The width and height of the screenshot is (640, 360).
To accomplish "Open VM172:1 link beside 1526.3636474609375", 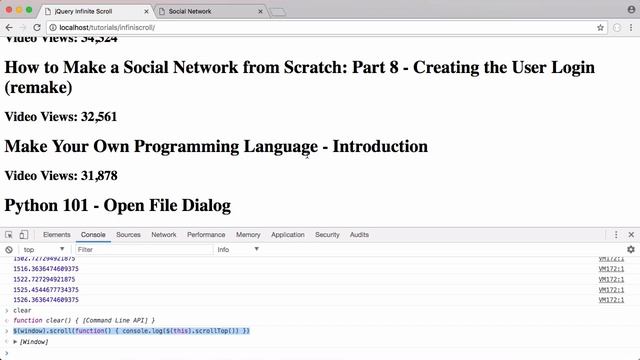I will click(611, 300).
